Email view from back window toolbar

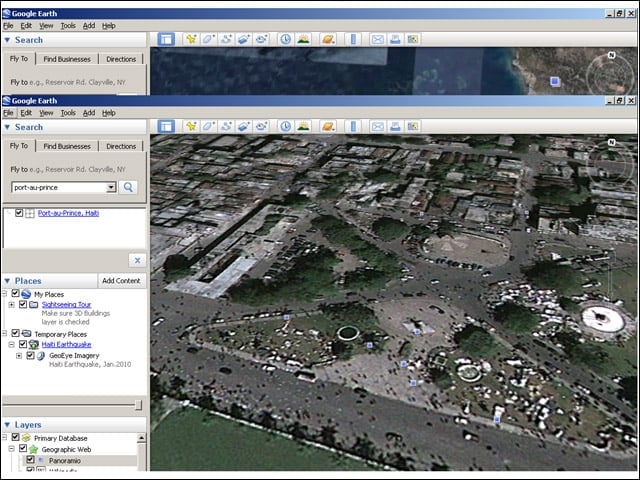378,40
